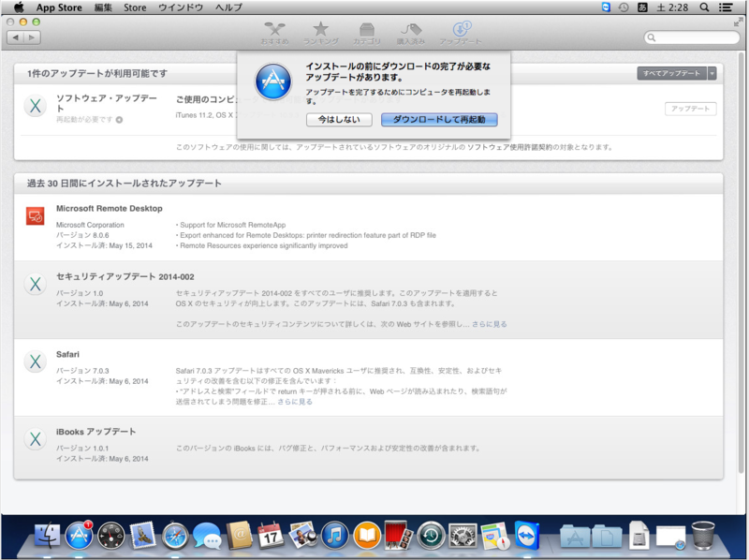
Task: Click the セキュリティアップデート 2014-002 title
Action: [125, 276]
